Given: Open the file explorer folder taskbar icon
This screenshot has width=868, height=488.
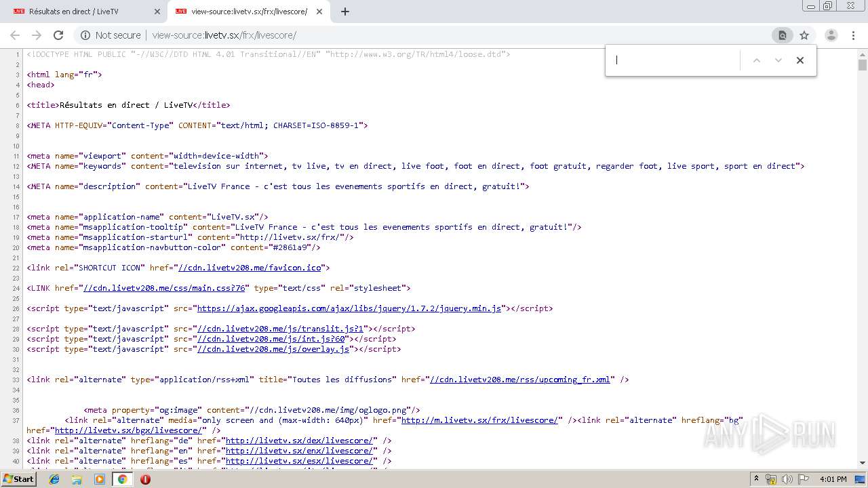Looking at the screenshot, I should coord(77,479).
